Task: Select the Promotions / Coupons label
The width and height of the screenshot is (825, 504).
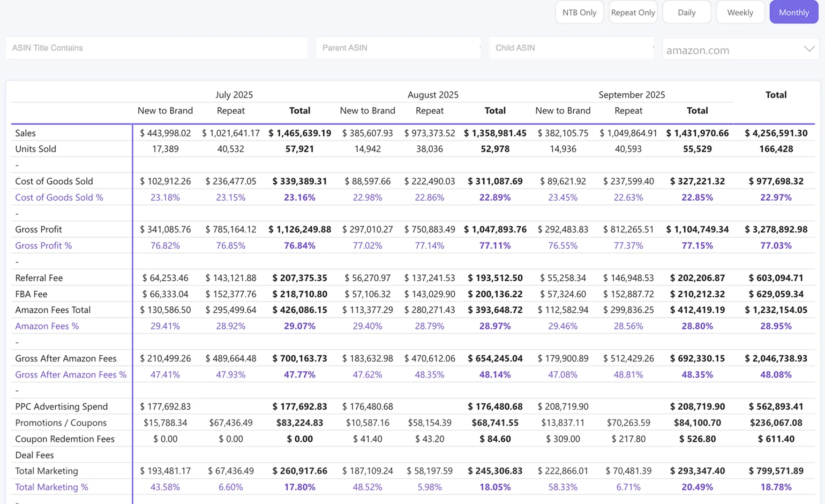Action: tap(61, 423)
